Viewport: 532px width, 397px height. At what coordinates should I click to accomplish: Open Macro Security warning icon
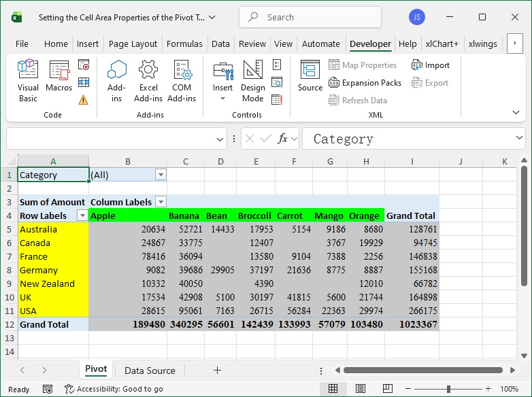click(84, 100)
